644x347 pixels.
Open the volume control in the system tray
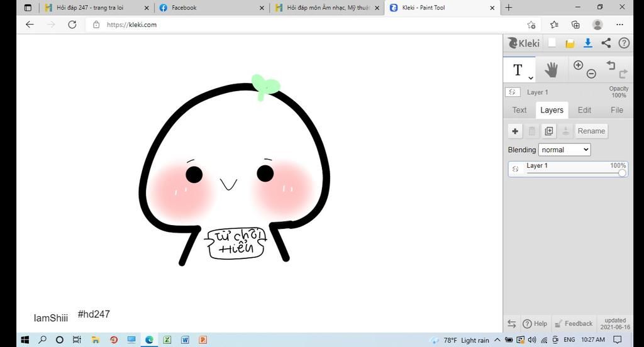pyautogui.click(x=532, y=340)
